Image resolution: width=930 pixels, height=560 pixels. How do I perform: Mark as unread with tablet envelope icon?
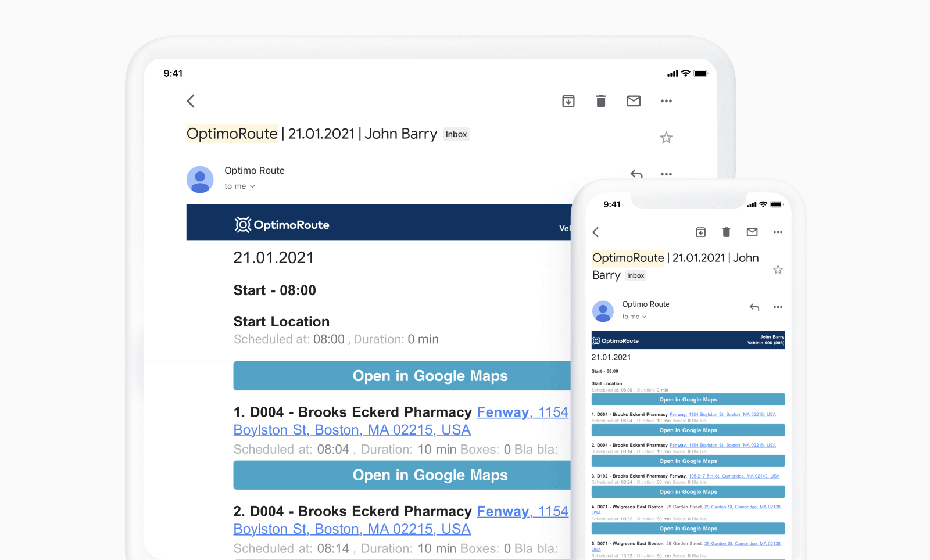click(x=634, y=101)
